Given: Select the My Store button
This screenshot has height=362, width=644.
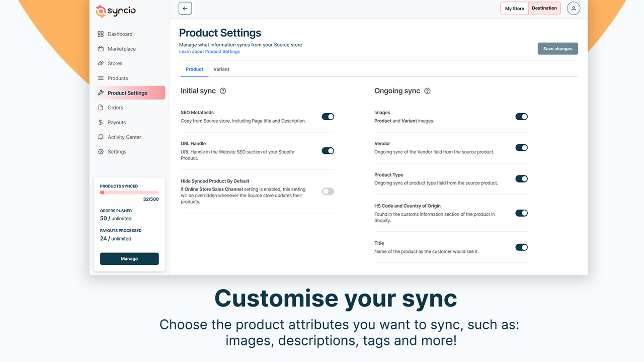Looking at the screenshot, I should [x=515, y=9].
